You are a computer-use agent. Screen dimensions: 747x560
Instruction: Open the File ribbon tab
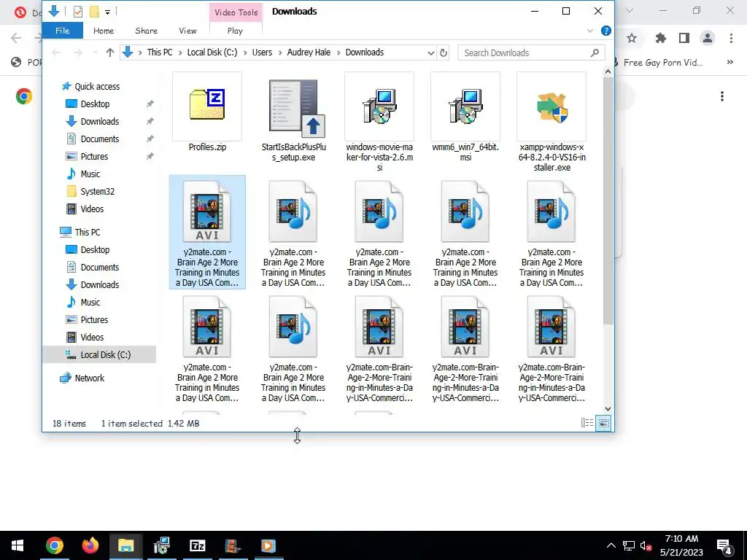point(63,31)
